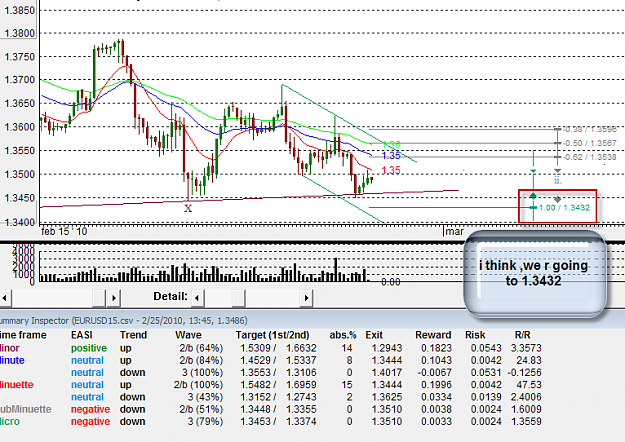This screenshot has height=442, width=625.
Task: Click the 1.5309 target value
Action: coord(256,348)
